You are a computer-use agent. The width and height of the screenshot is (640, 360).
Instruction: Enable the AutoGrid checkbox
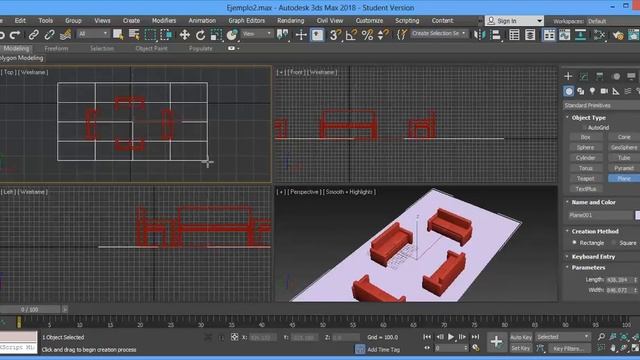[584, 128]
